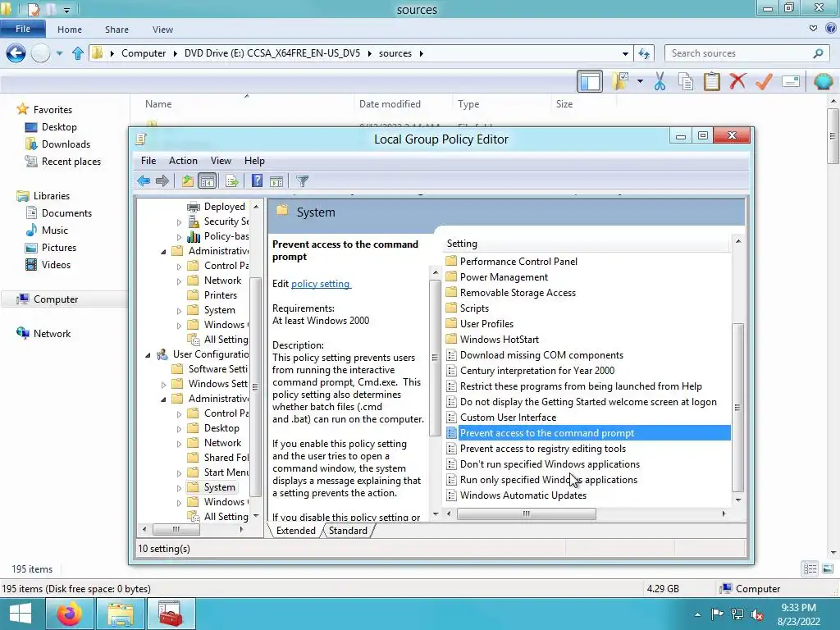Launch Firefox from the taskbar
This screenshot has width=840, height=630.
point(70,614)
